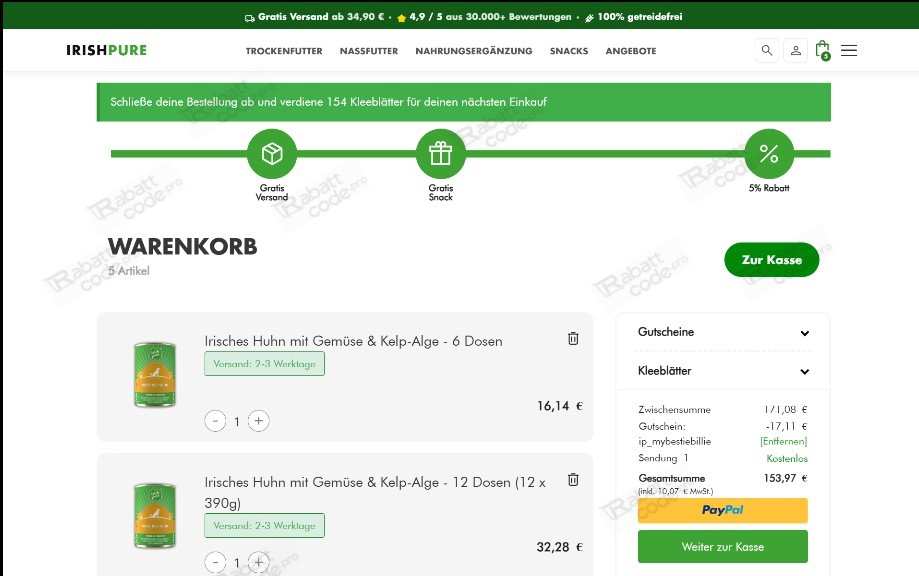Decrease quantity of the 6 Dosen item

click(215, 421)
